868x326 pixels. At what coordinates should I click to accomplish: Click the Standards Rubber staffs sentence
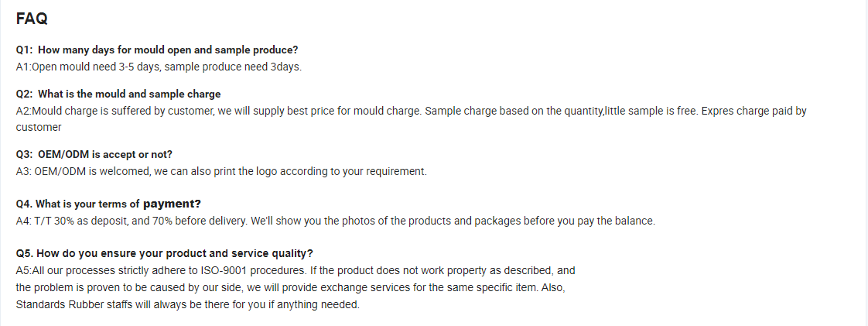tap(188, 305)
